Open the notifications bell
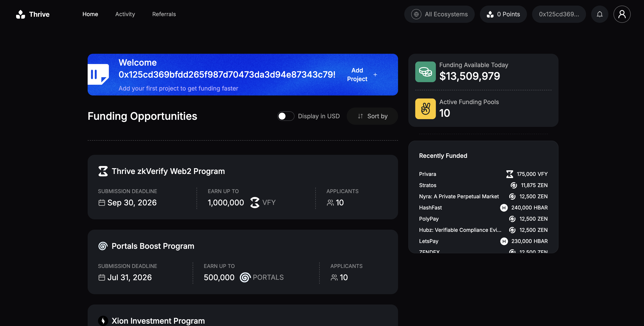This screenshot has height=326, width=644. [599, 14]
